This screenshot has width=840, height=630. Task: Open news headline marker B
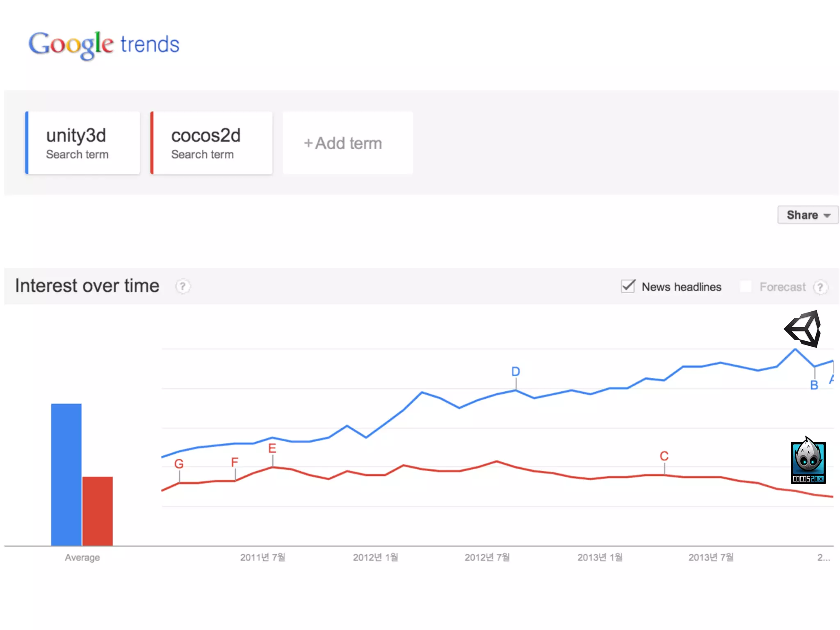coord(814,385)
